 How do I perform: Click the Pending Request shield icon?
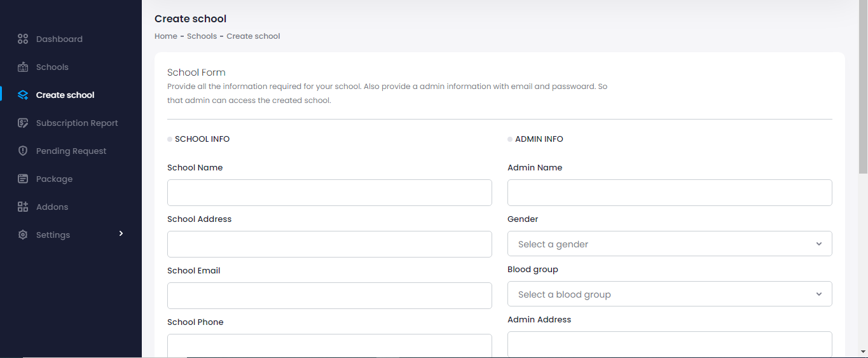pos(23,151)
